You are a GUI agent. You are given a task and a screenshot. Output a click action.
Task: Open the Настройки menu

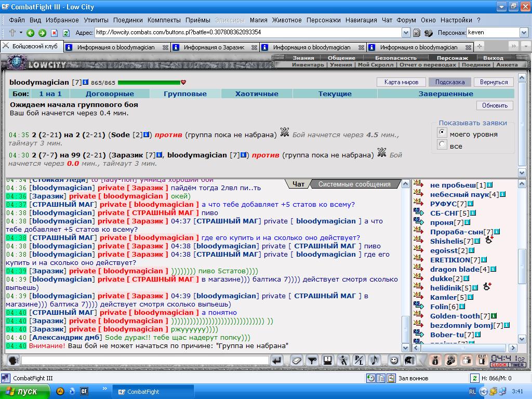coord(456,20)
